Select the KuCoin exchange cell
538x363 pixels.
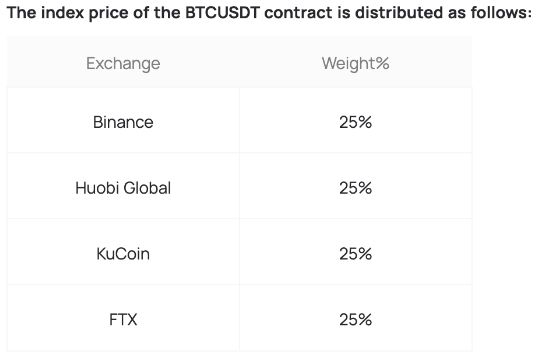pyautogui.click(x=123, y=254)
